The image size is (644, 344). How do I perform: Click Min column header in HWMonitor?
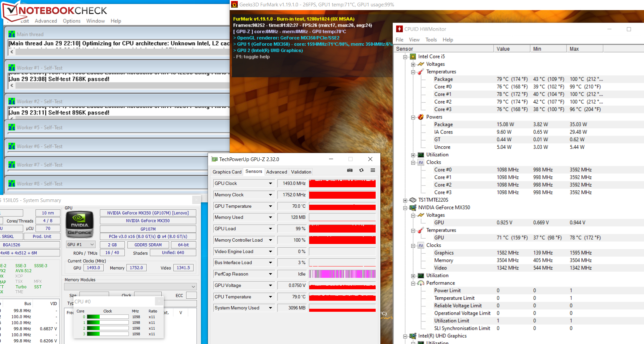(548, 49)
